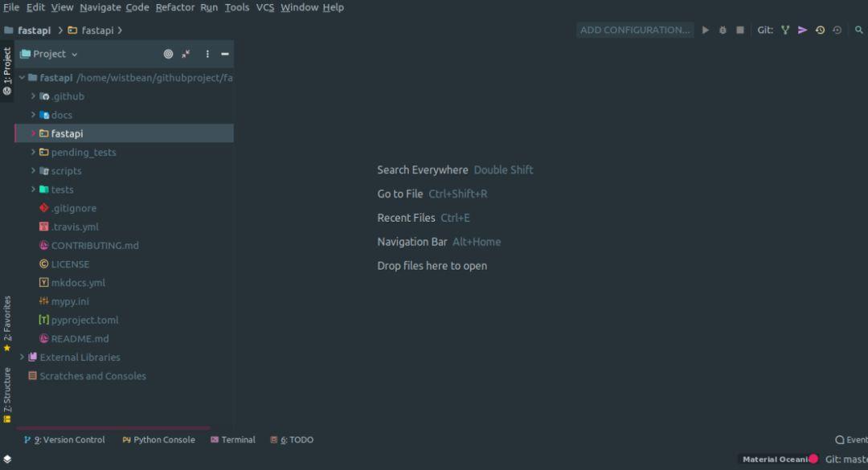Open Search Everywhere magnifier icon
This screenshot has width=868, height=470.
coord(858,30)
